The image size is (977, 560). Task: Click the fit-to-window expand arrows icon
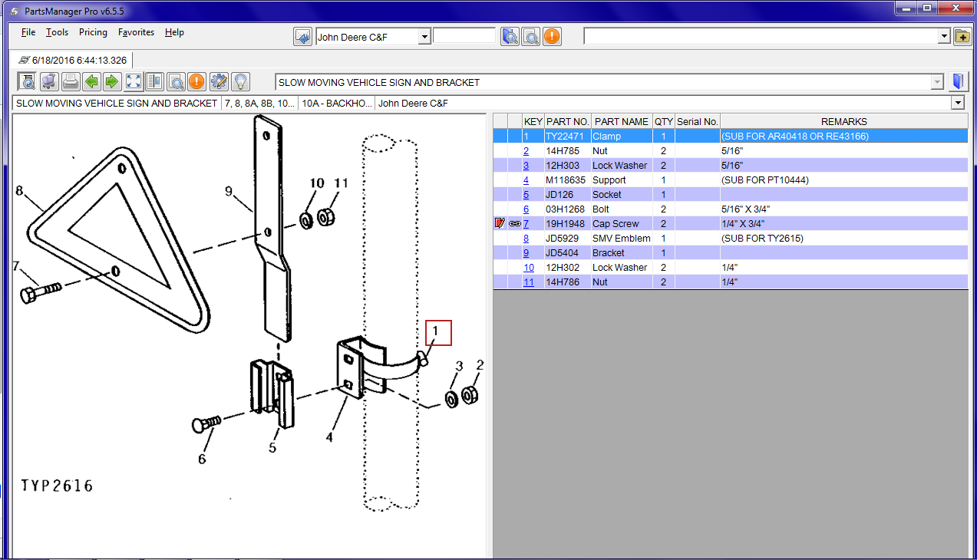134,81
